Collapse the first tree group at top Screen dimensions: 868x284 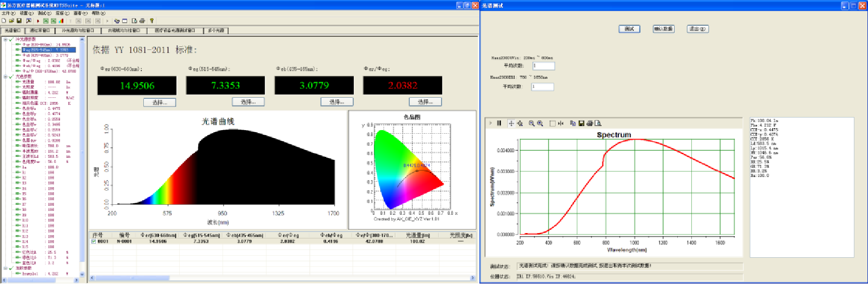[6, 39]
